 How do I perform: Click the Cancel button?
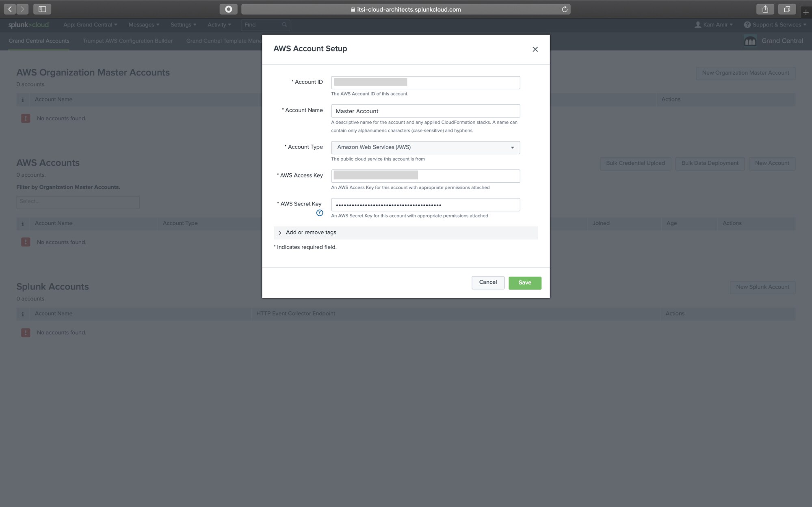pyautogui.click(x=488, y=283)
